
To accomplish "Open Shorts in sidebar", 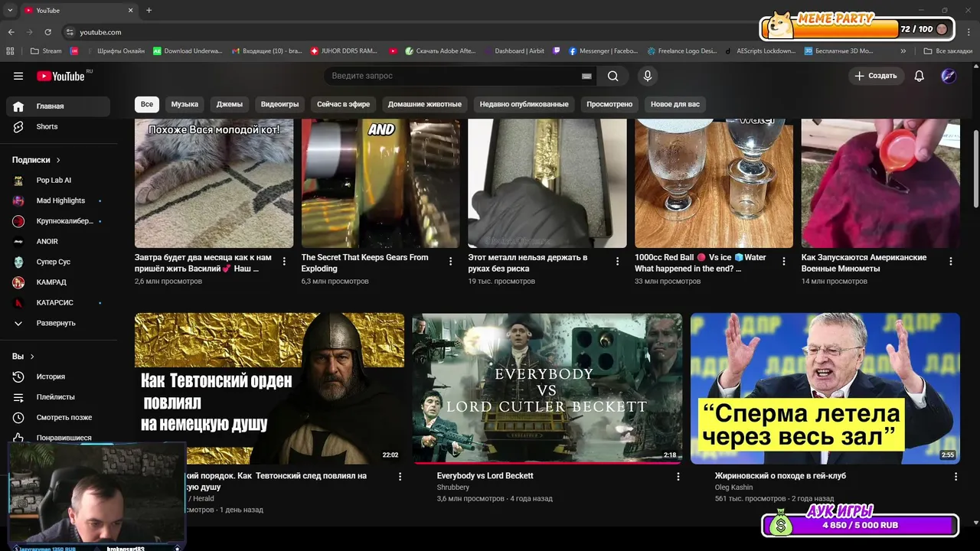I will tap(58, 126).
